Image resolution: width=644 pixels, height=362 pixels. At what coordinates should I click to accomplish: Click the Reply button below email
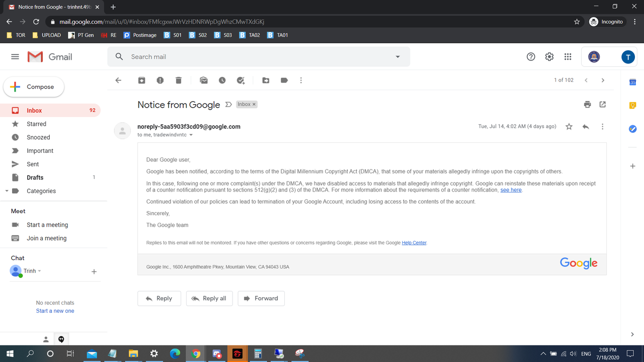[159, 298]
